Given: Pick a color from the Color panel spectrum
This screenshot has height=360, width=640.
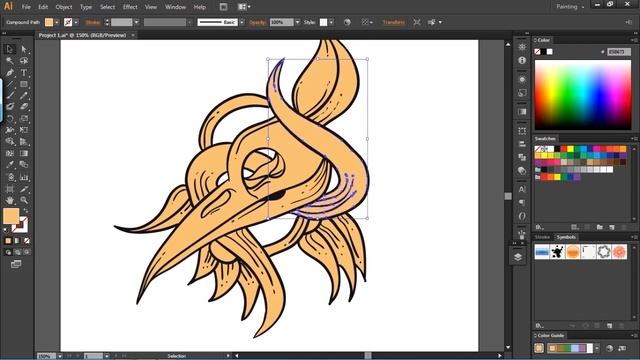Looking at the screenshot, I should click(x=583, y=95).
